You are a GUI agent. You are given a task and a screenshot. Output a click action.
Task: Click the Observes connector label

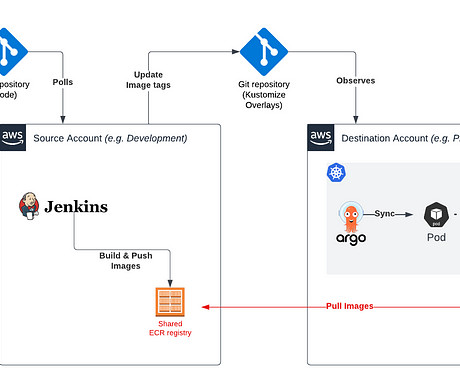point(356,81)
